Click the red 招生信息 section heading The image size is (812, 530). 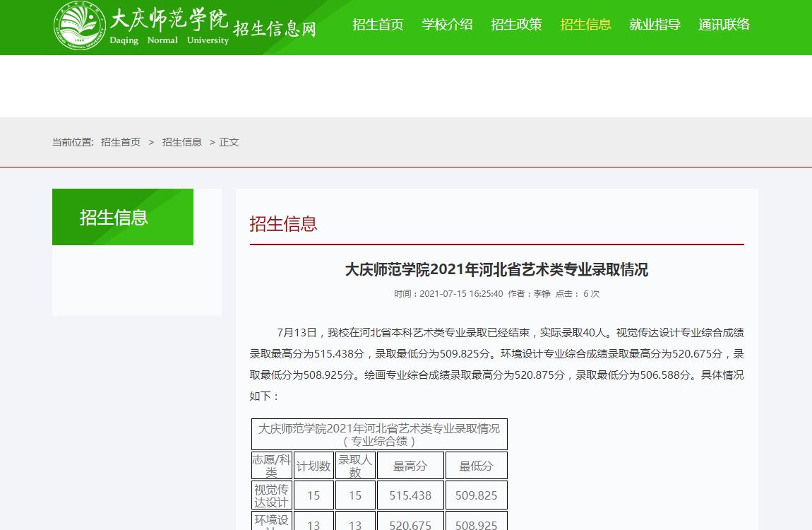283,224
